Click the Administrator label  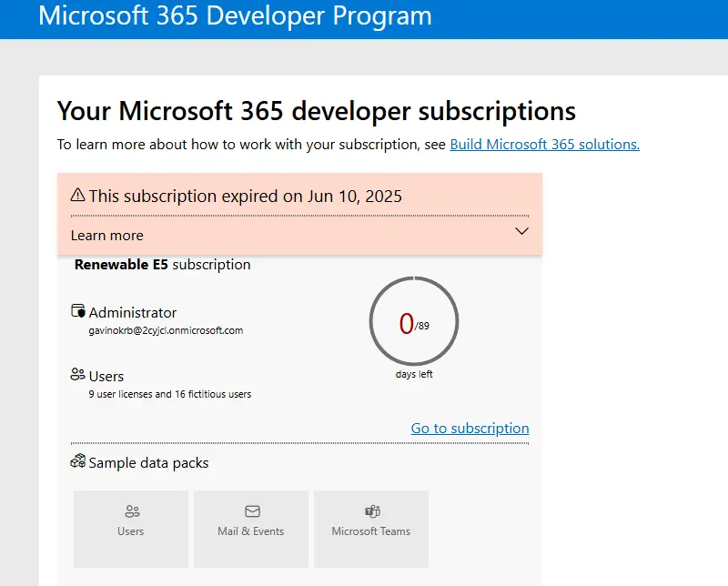[133, 313]
